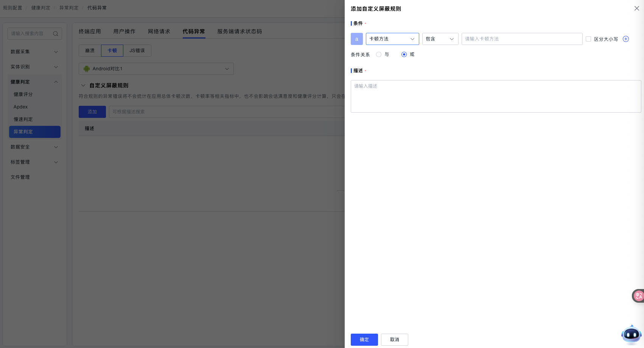
Task: Enable the 区分大小写 checkbox
Action: [588, 39]
